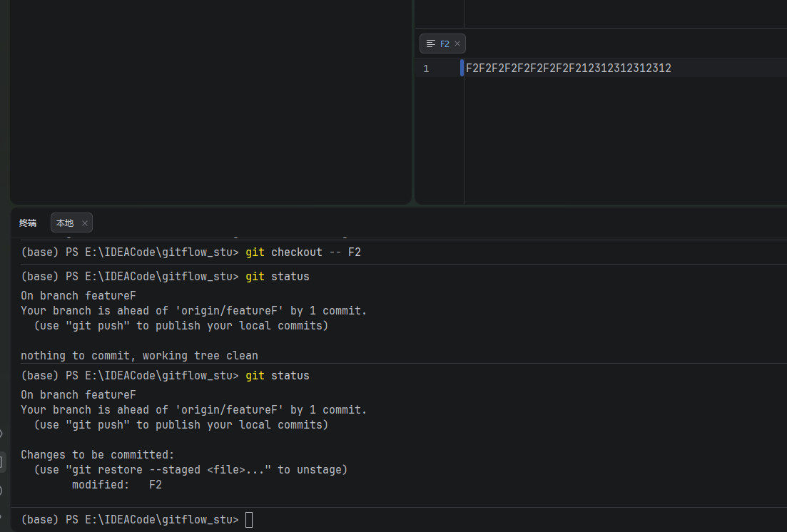Close the 本地 terminal session tab
Screen dimensions: 787x532
(85, 223)
